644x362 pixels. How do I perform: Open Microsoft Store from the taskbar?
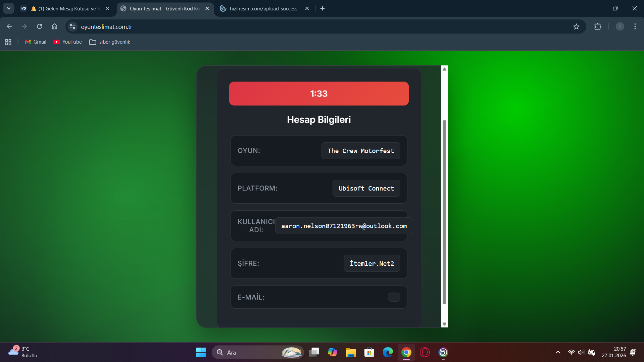pyautogui.click(x=369, y=352)
